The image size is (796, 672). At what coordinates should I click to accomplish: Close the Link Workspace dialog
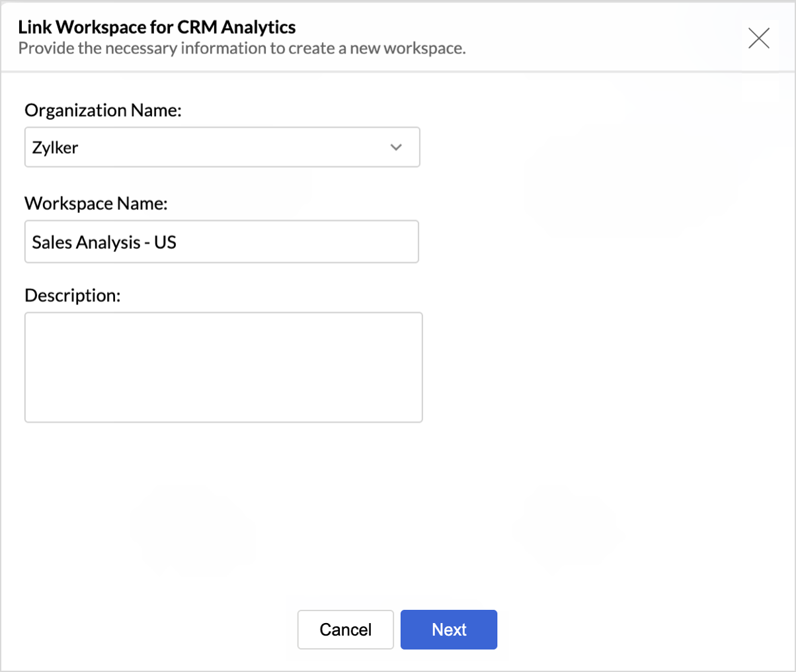[759, 38]
